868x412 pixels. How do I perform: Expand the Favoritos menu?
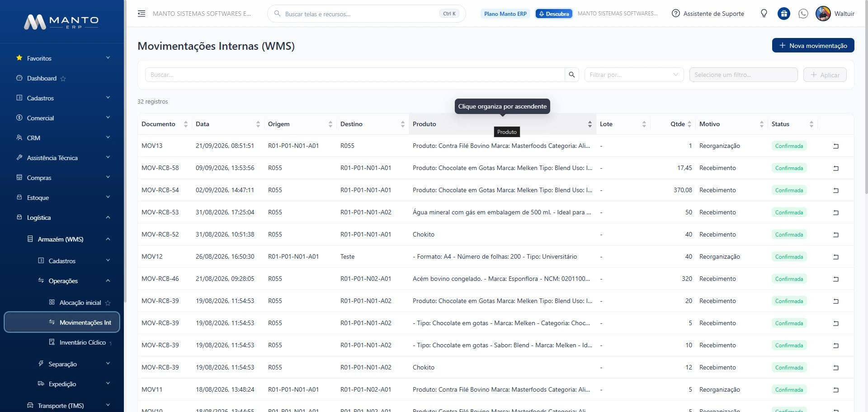(x=63, y=58)
